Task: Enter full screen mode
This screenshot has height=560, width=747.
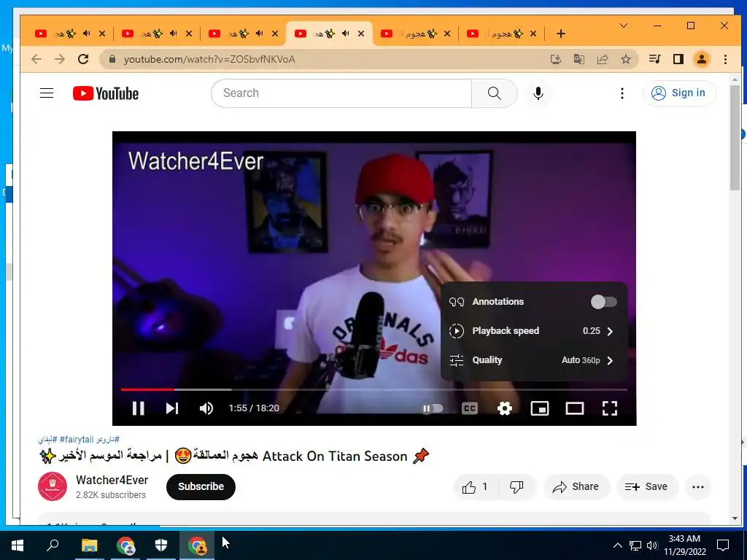Action: pyautogui.click(x=610, y=408)
